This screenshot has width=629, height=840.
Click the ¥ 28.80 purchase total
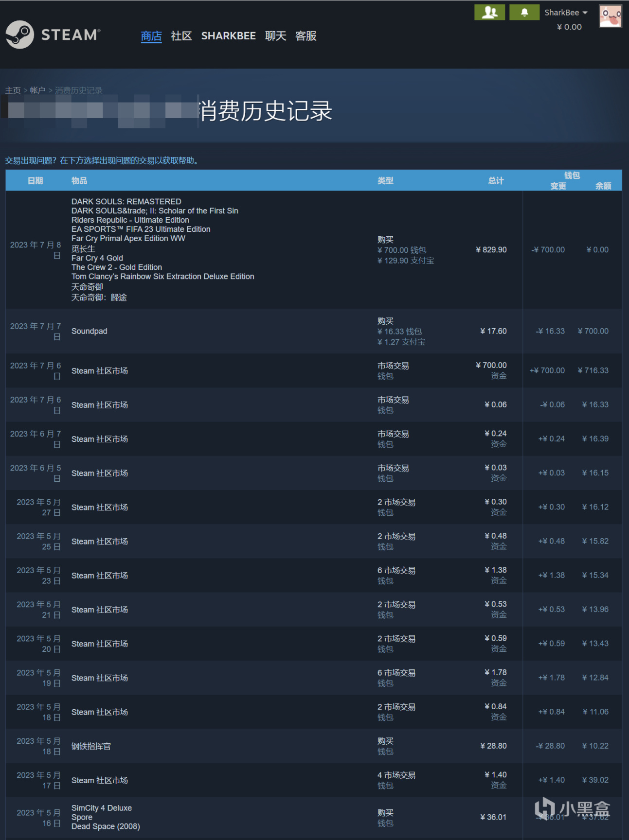pyautogui.click(x=493, y=746)
